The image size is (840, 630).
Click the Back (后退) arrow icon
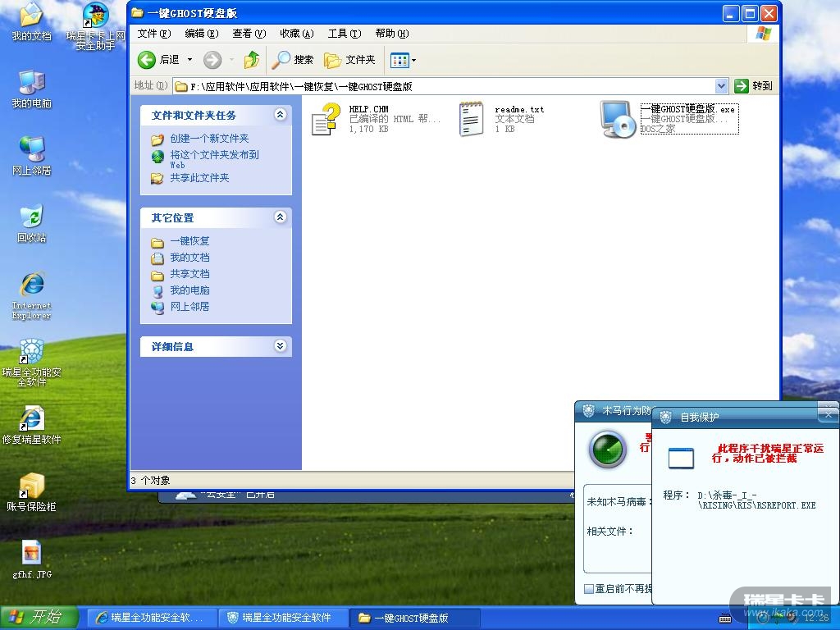[146, 59]
